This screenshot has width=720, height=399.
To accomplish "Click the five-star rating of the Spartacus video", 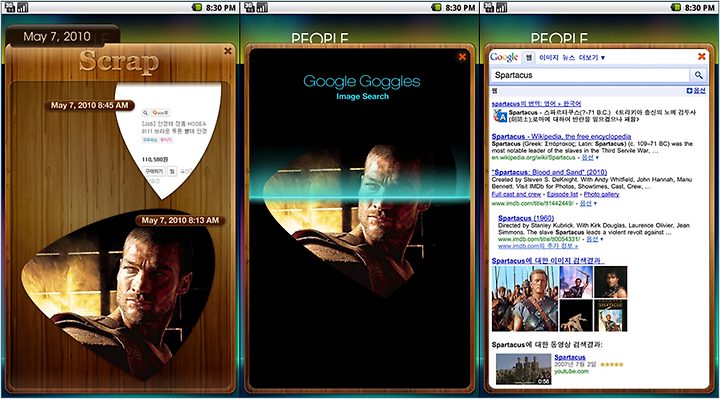I will (x=612, y=364).
